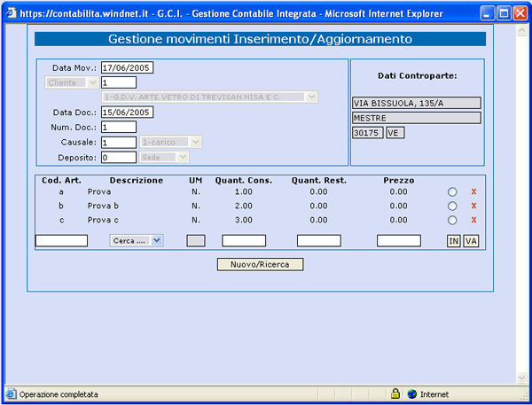Click the IE page icon in title bar

11,13
